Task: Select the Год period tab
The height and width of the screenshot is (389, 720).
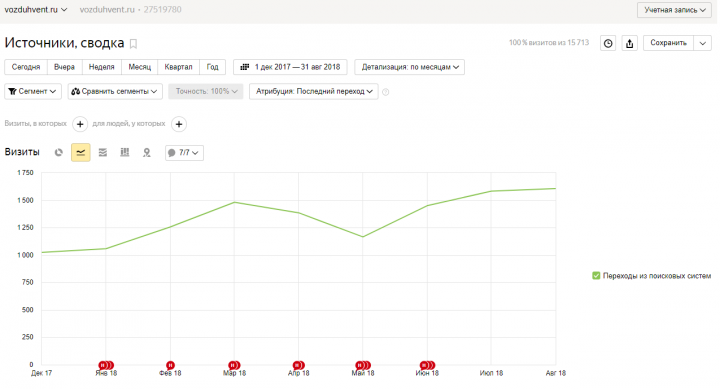Action: 212,67
